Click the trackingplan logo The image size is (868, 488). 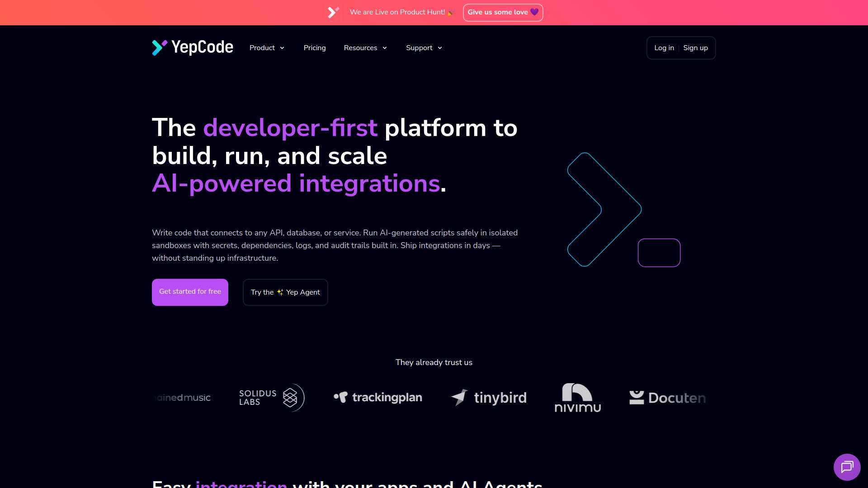pos(377,398)
